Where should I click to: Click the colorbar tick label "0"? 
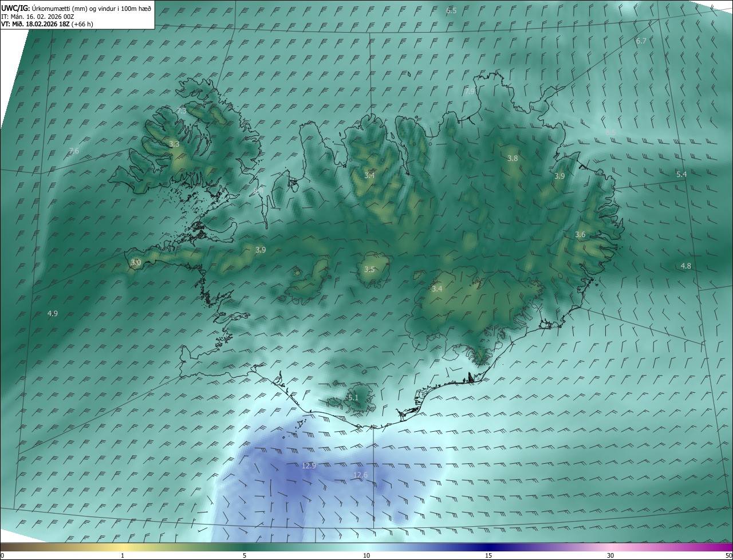(x=2, y=555)
